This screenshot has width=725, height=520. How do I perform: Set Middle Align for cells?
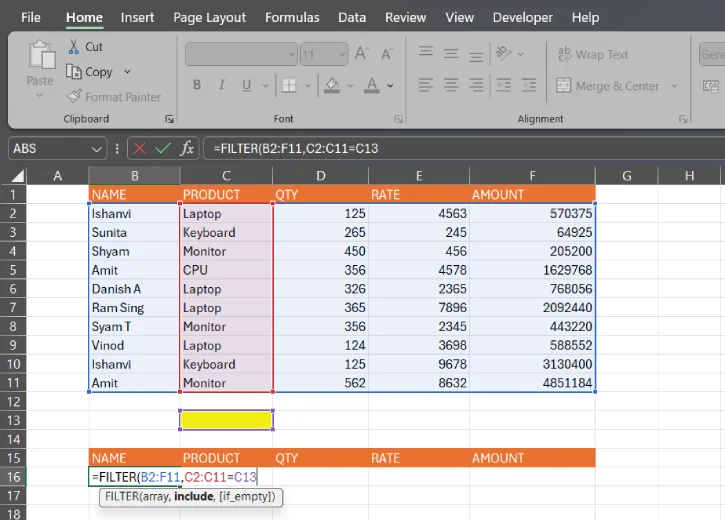pyautogui.click(x=451, y=54)
